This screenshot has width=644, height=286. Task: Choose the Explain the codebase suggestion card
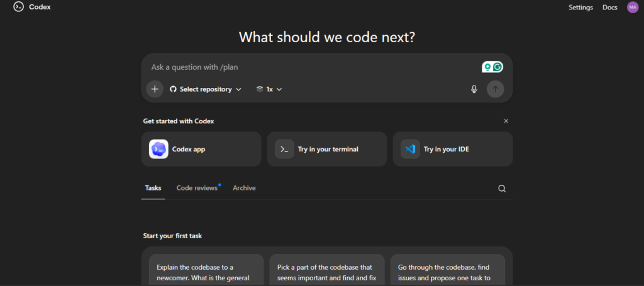(206, 270)
